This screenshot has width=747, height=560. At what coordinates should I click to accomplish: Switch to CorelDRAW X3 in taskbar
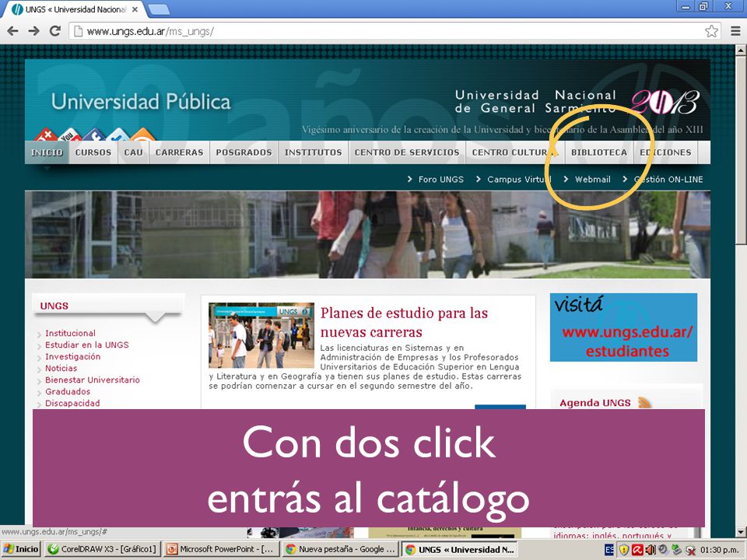coord(103,549)
